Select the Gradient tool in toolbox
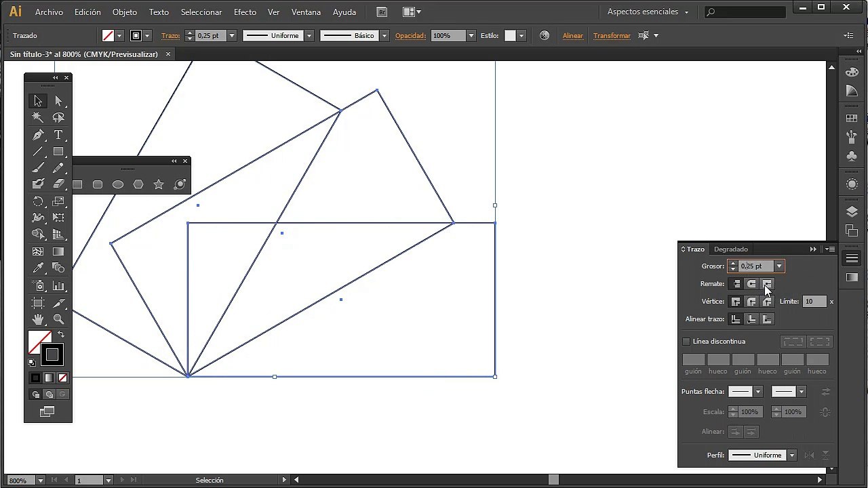The width and height of the screenshot is (868, 488). coord(58,251)
